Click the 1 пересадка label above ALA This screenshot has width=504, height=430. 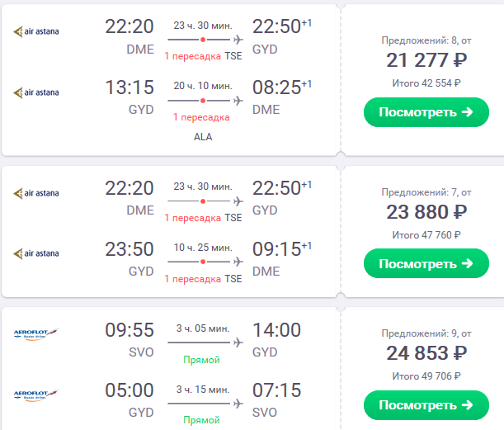(x=202, y=117)
